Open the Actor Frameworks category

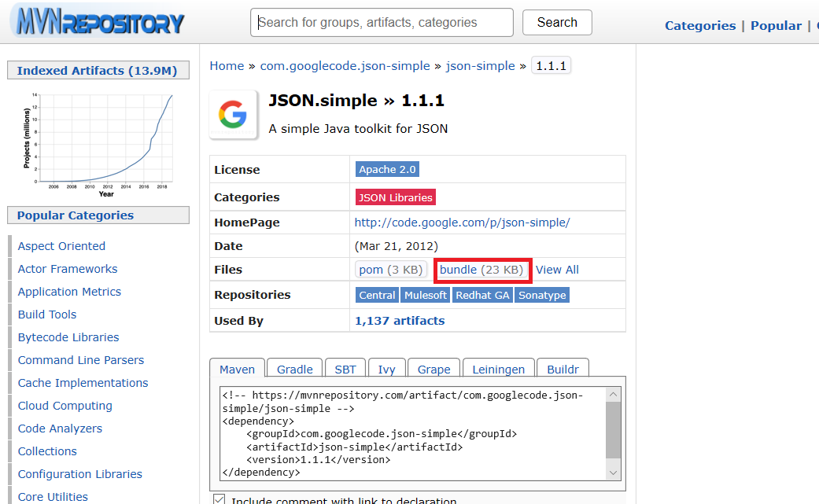click(x=68, y=269)
